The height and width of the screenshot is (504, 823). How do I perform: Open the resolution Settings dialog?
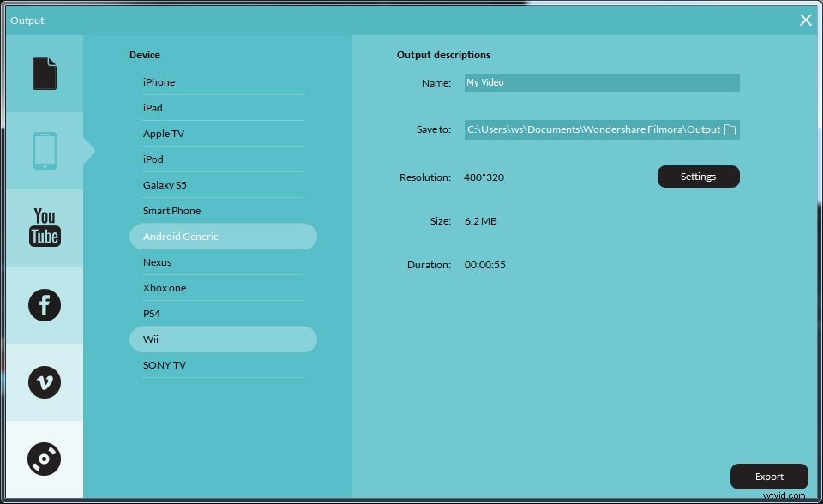click(x=698, y=177)
